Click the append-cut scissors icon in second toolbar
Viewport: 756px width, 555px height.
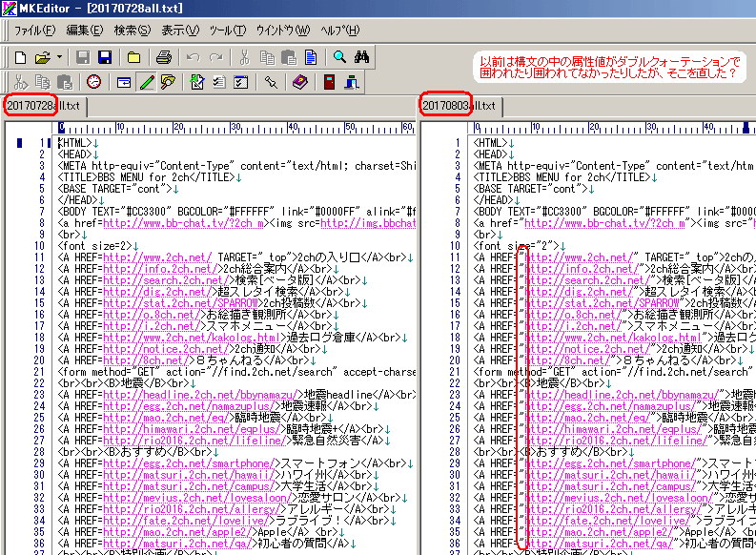pos(20,82)
